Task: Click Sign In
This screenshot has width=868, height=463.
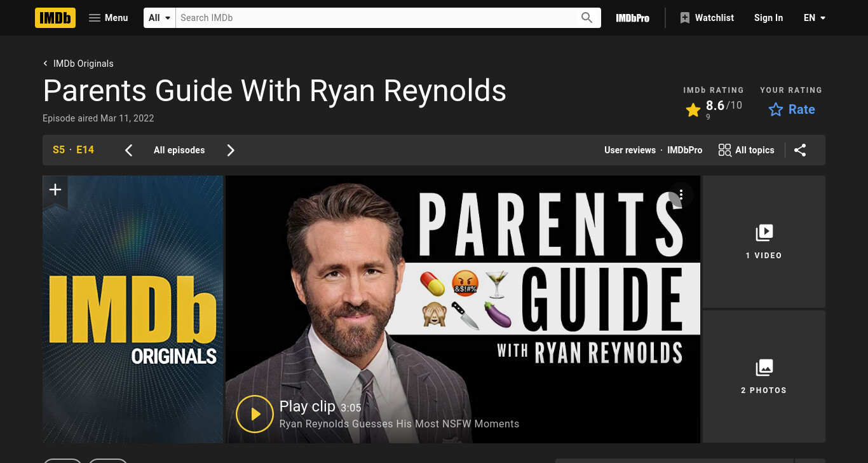Action: [x=768, y=18]
